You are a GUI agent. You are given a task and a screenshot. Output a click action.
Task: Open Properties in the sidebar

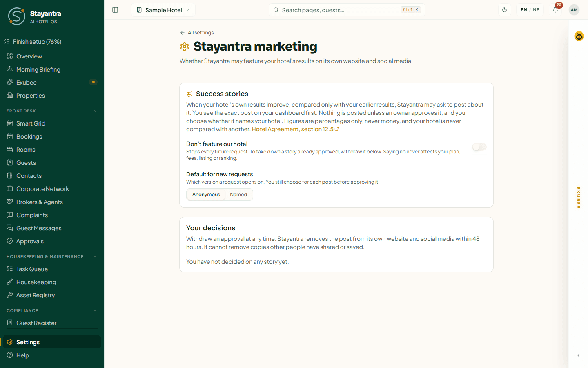pyautogui.click(x=52, y=96)
